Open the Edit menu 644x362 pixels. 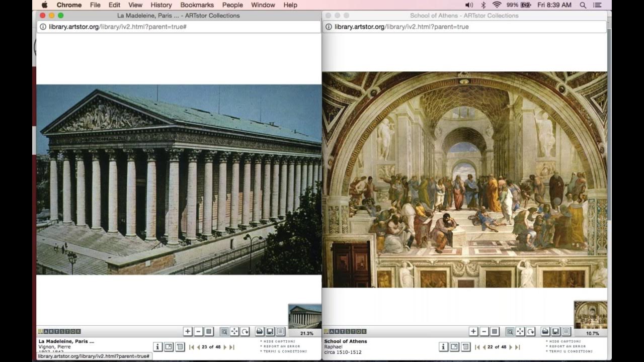click(114, 5)
